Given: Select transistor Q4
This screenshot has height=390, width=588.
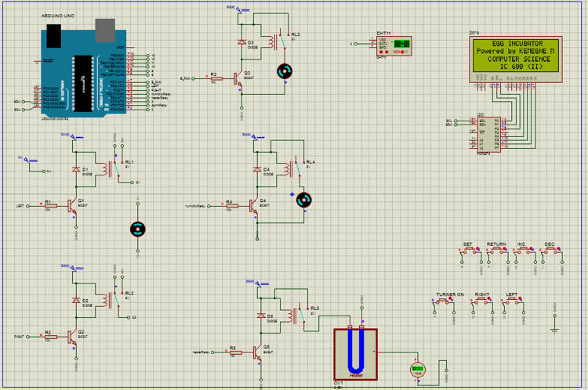Looking at the screenshot, I should 254,206.
